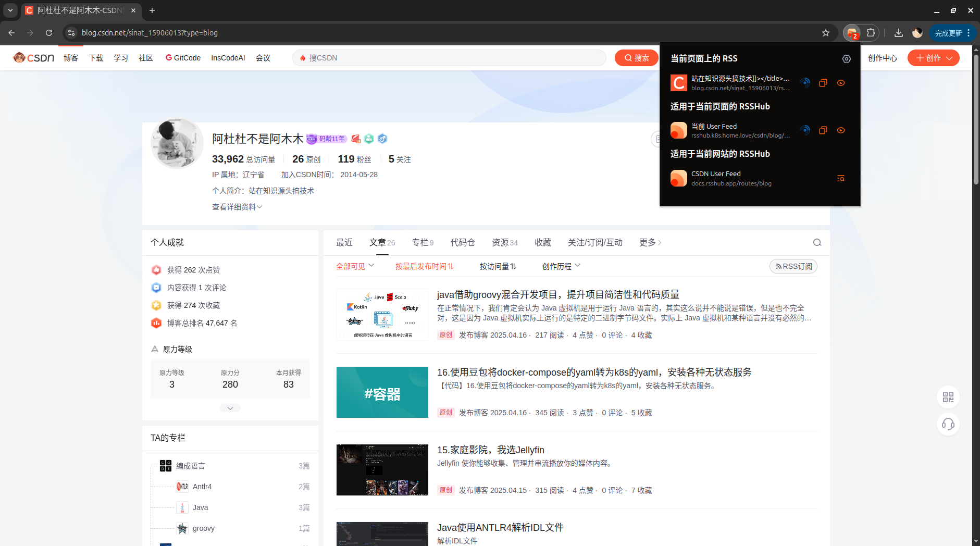Open RSSHub Radar settings gear
This screenshot has height=546, width=980.
click(847, 59)
